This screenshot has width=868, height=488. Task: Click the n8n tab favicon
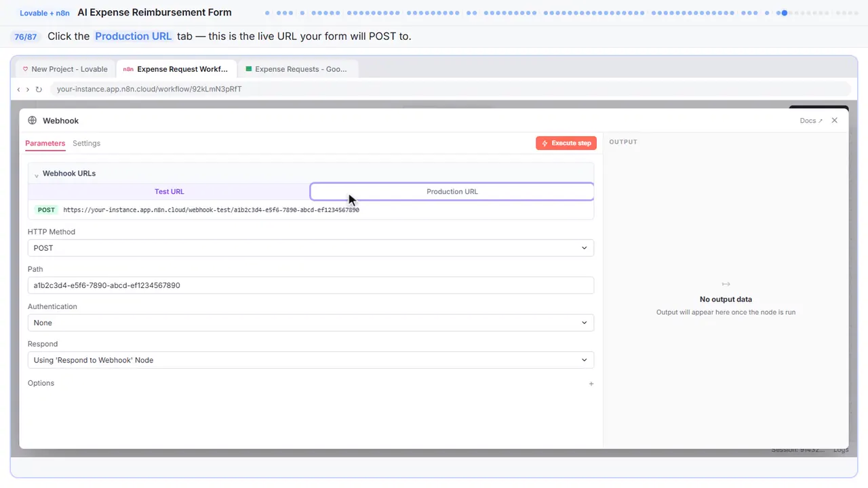point(128,69)
